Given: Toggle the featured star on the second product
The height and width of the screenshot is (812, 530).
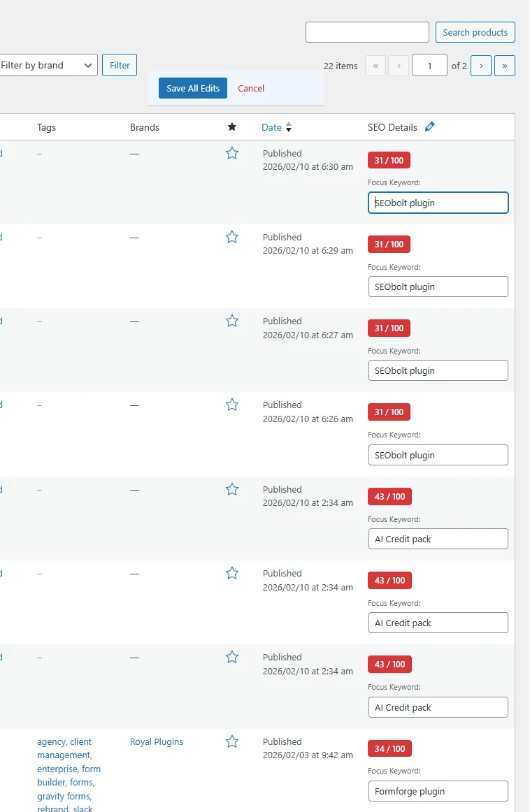Looking at the screenshot, I should [x=232, y=237].
